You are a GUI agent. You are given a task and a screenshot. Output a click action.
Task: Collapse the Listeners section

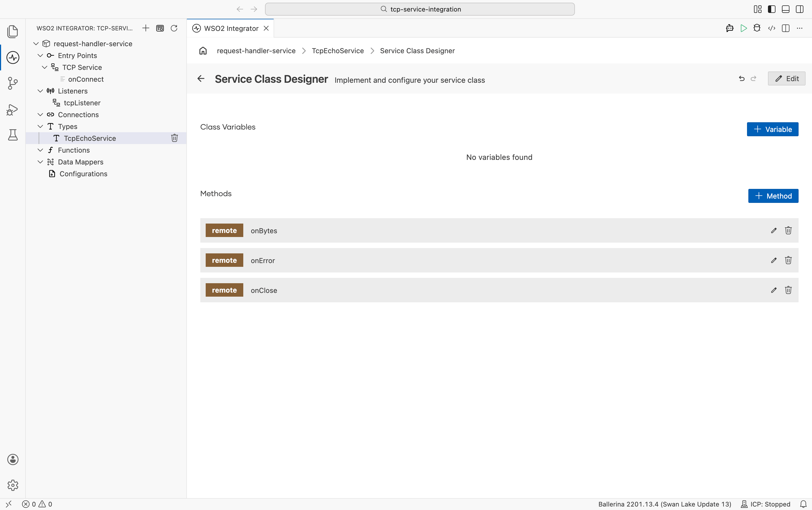pyautogui.click(x=40, y=91)
